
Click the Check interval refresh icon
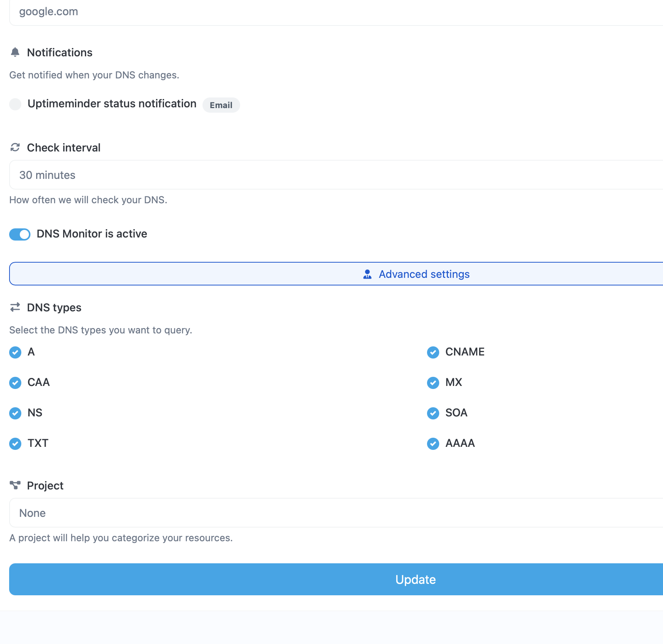coord(15,147)
